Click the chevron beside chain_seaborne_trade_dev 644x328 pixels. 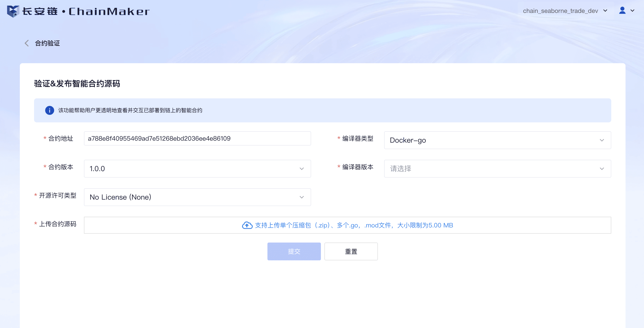click(x=605, y=11)
